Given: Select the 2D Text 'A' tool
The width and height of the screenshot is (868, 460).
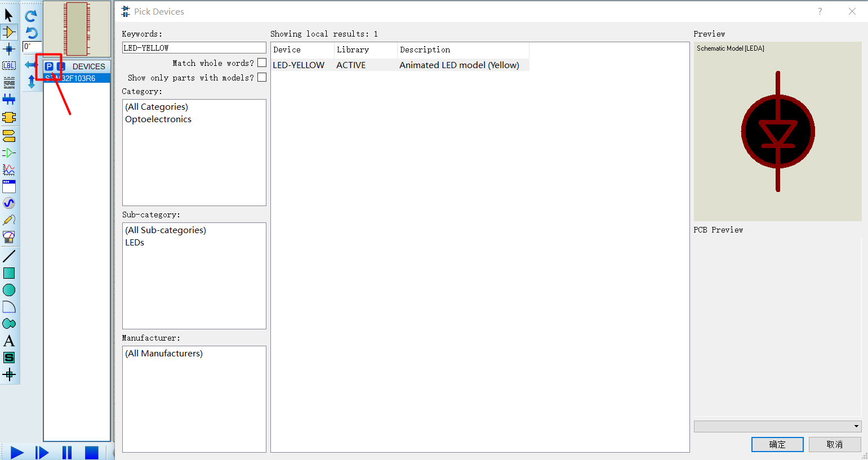Looking at the screenshot, I should (x=9, y=341).
